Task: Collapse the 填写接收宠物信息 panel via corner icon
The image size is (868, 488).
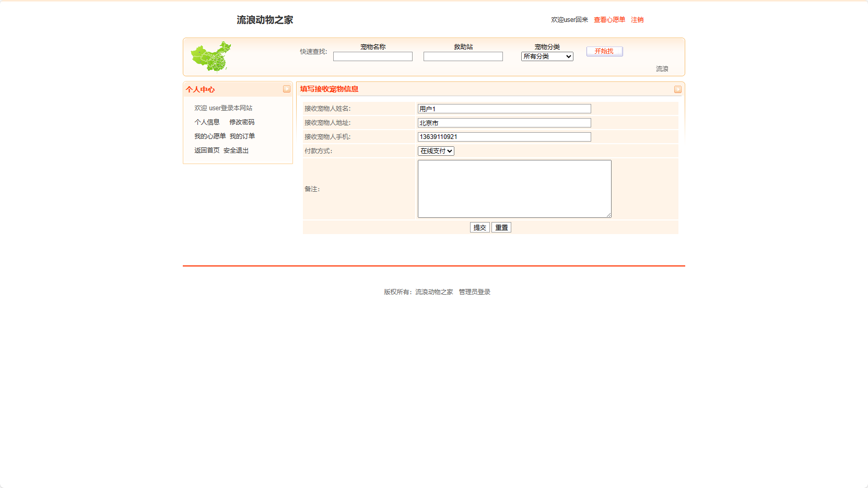Action: coord(677,89)
